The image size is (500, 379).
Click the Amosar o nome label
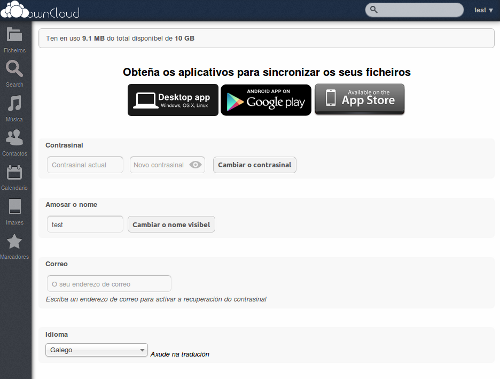pyautogui.click(x=71, y=205)
